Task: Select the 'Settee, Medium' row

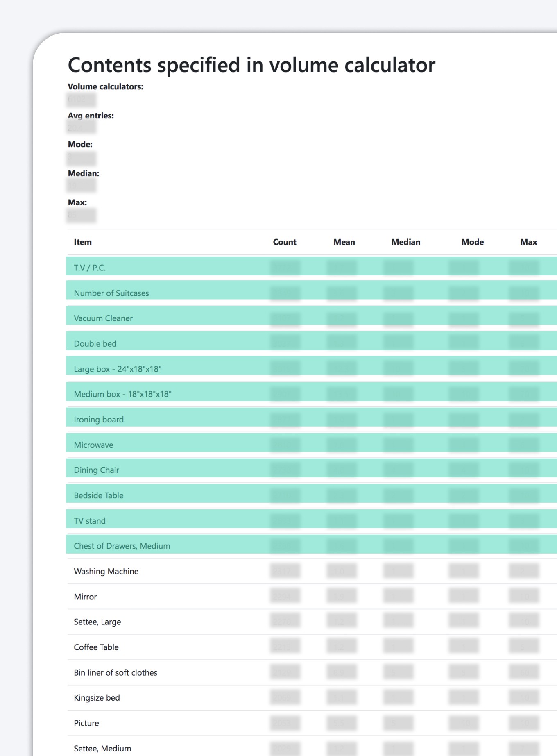Action: 311,746
